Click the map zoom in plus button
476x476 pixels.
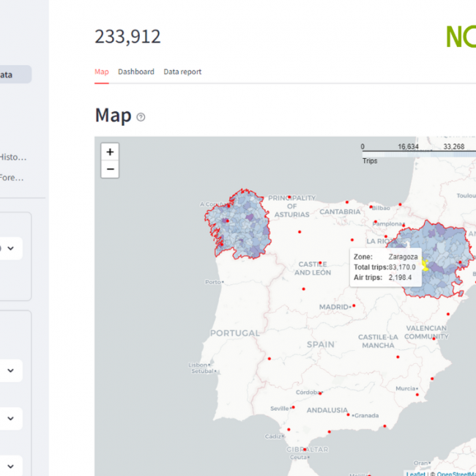tap(110, 152)
